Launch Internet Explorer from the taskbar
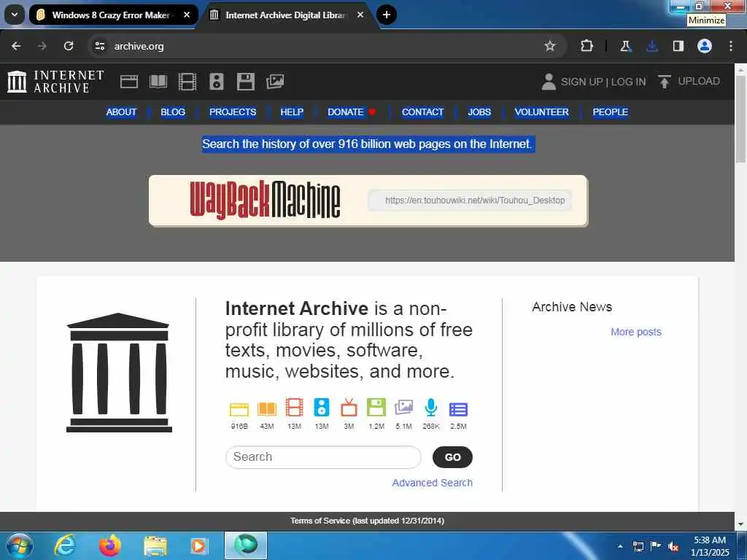Viewport: 747px width, 560px height. 64,545
